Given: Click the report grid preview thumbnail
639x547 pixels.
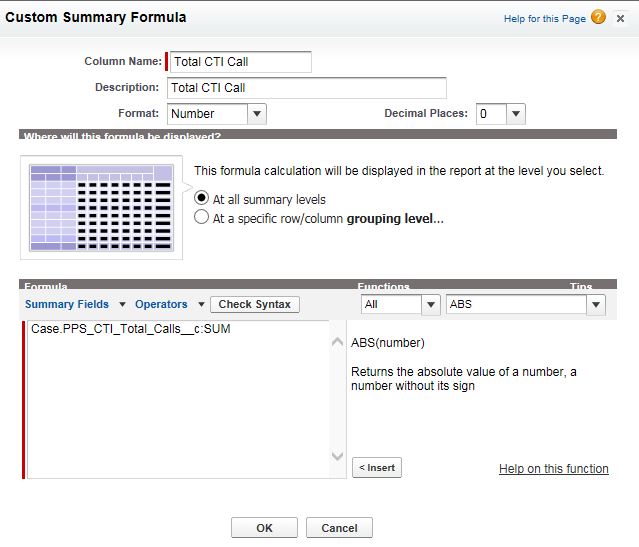Looking at the screenshot, I should [101, 208].
